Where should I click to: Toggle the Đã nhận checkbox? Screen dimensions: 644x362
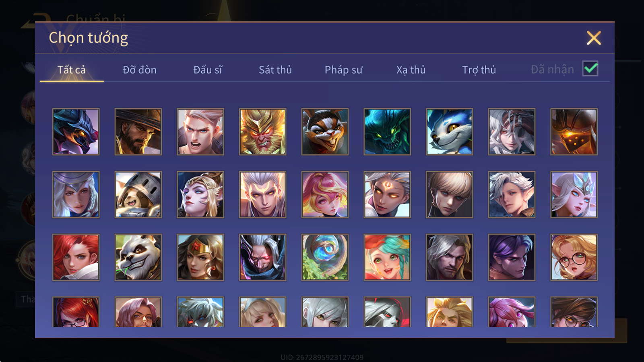590,69
